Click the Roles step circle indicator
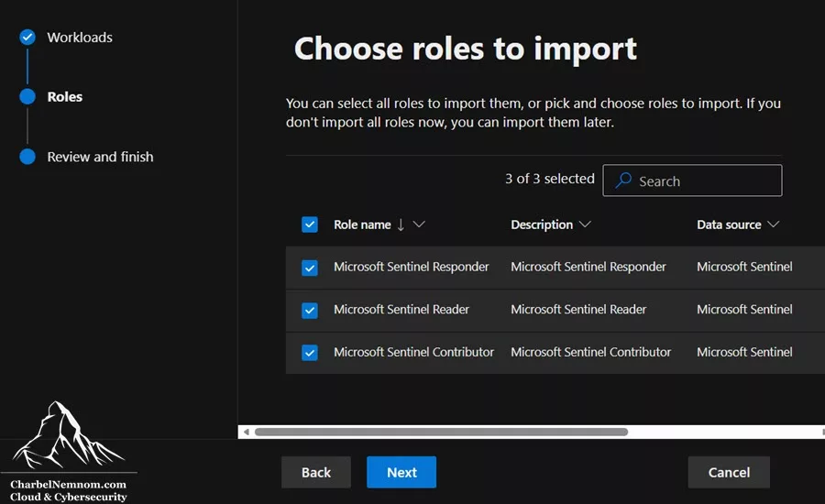The height and width of the screenshot is (504, 825). coord(27,96)
